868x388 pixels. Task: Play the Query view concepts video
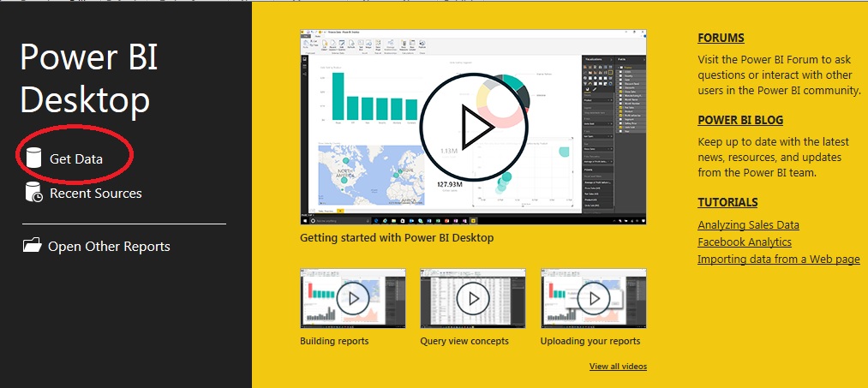(473, 298)
